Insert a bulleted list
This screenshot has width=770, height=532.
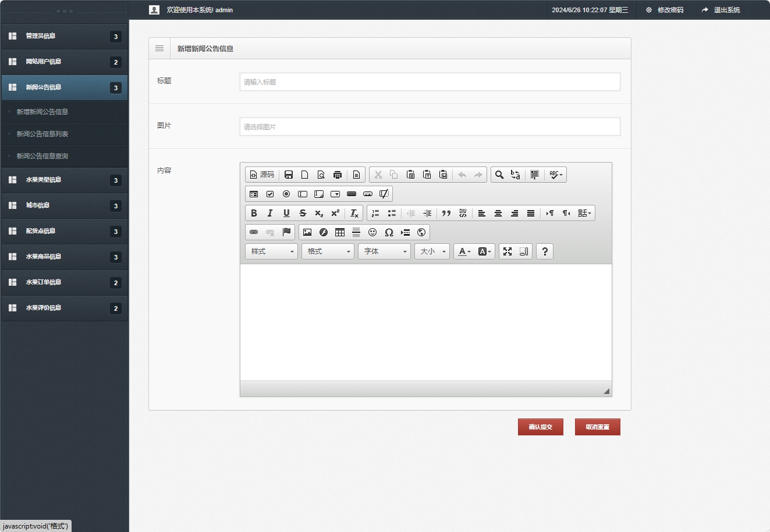tap(392, 213)
